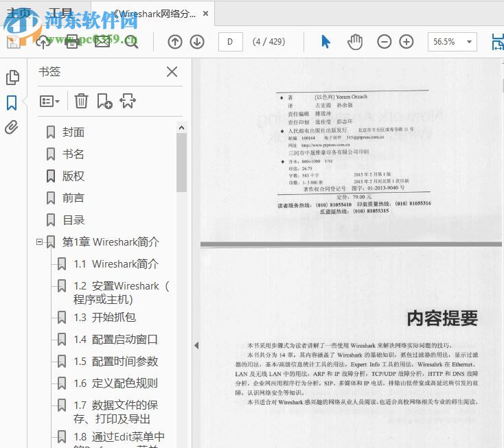
Task: Find current bookmark icon
Action: click(128, 101)
